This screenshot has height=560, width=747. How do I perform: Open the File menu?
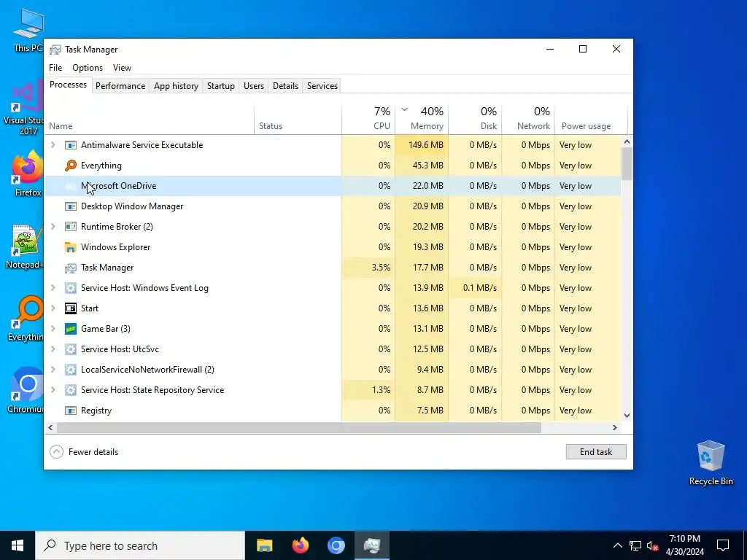coord(55,68)
